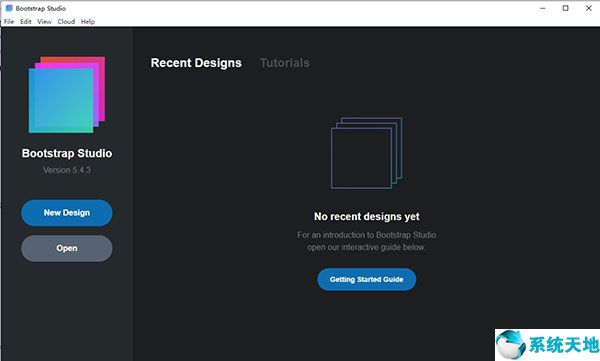Image resolution: width=600 pixels, height=361 pixels.
Task: Switch to the Tutorials tab
Action: [285, 63]
